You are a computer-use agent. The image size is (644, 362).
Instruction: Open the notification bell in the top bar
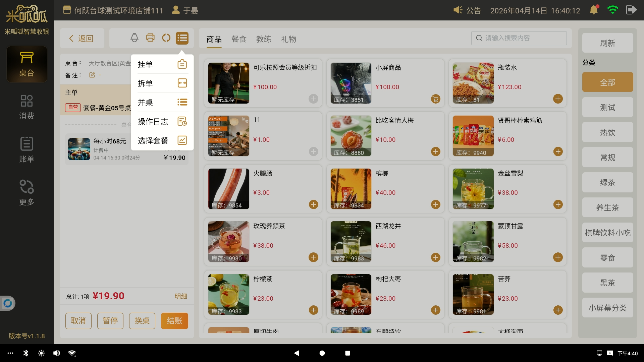(x=593, y=10)
